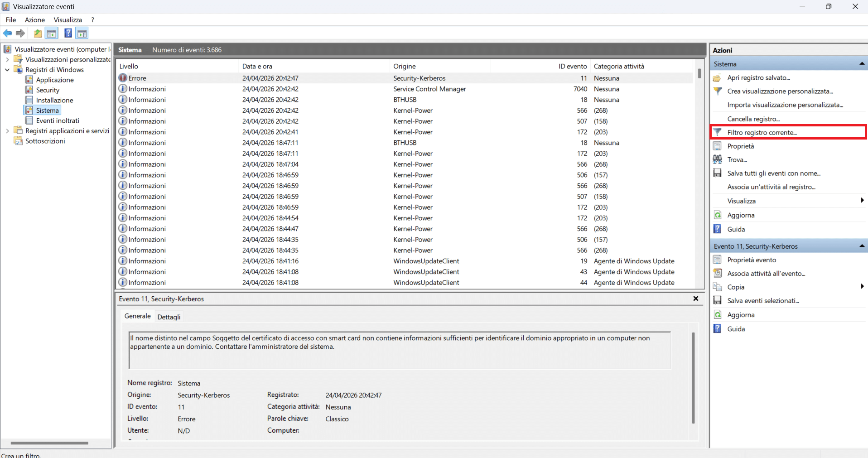Screen dimensions: 868x458
Task: Expand Visualizzazioni personalizzate tree node
Action: click(x=7, y=59)
